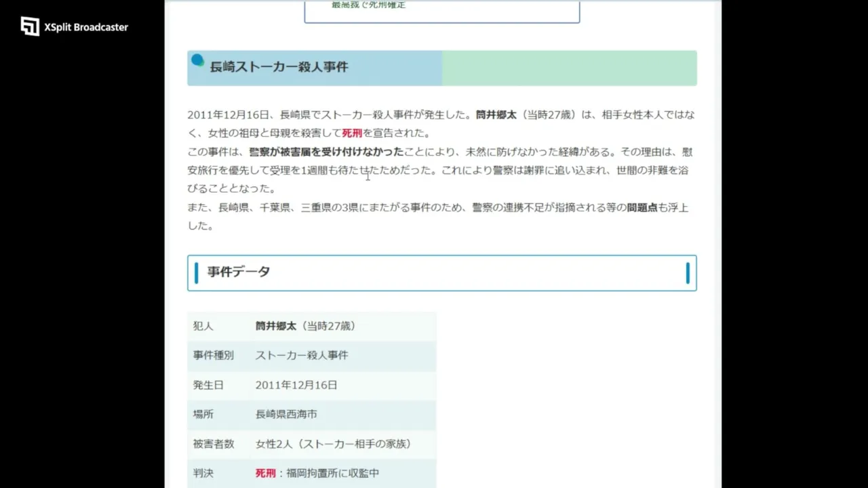This screenshot has height=488, width=868.
Task: Click bold text 問題点 in the paragraph
Action: coord(642,207)
